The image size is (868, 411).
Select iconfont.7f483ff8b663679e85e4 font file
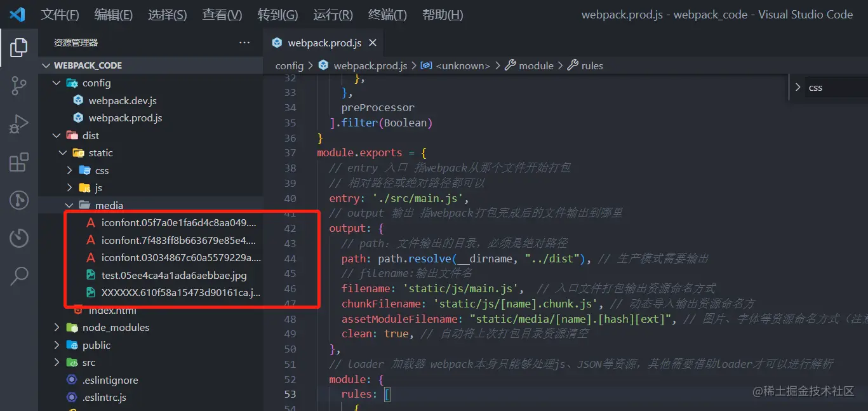[150, 240]
